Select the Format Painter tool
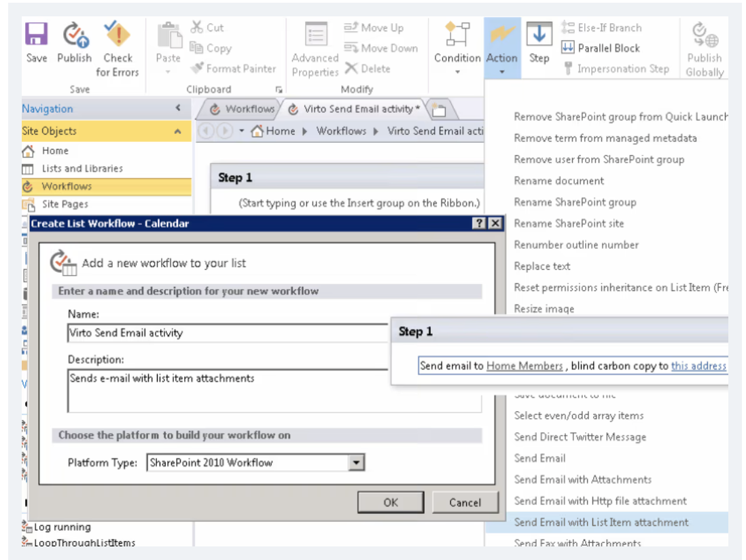 pyautogui.click(x=234, y=68)
